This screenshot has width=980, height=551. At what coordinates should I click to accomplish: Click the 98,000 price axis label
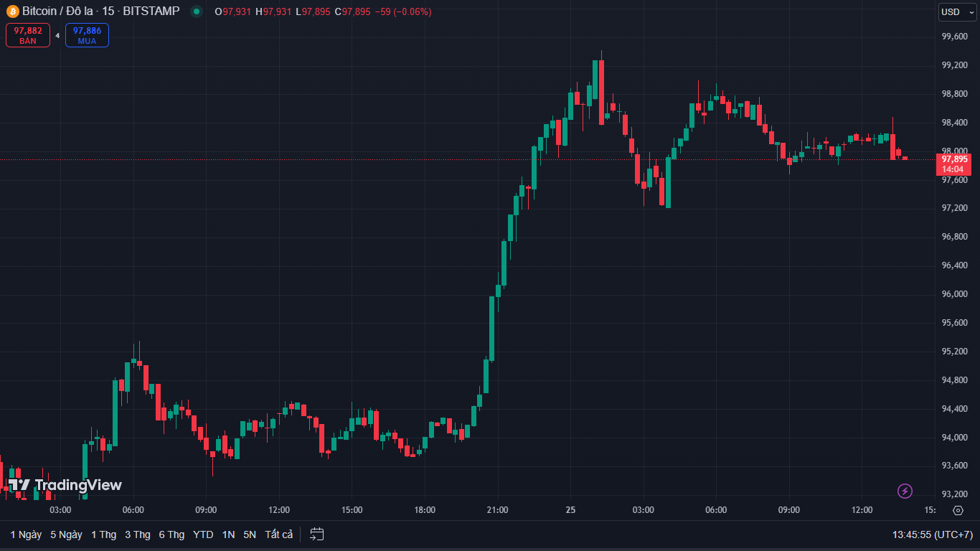955,151
